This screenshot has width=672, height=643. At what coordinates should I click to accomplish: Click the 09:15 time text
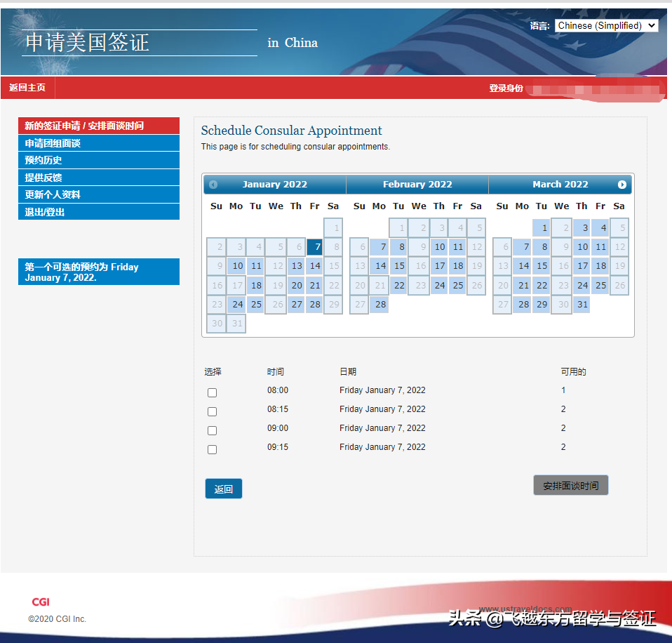(x=278, y=447)
